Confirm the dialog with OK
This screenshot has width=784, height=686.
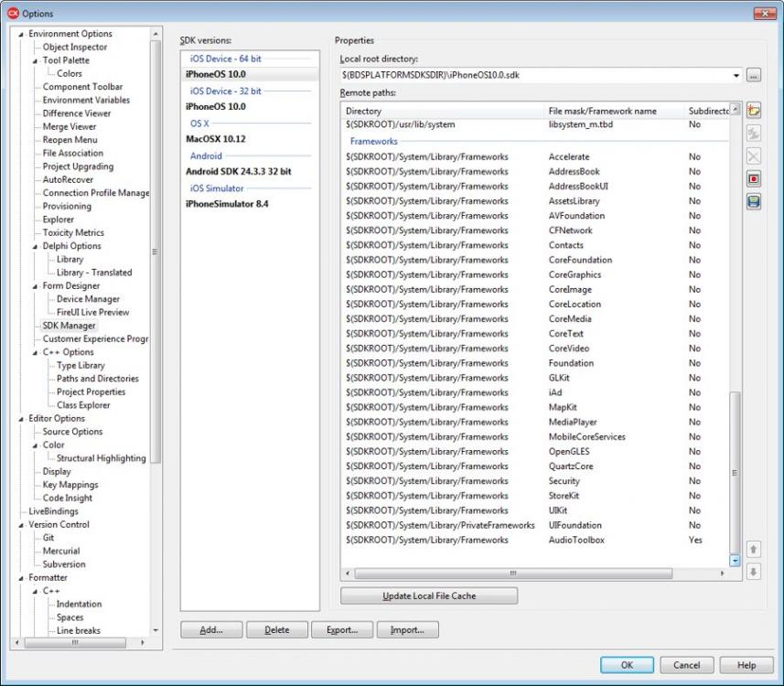pyautogui.click(x=627, y=665)
